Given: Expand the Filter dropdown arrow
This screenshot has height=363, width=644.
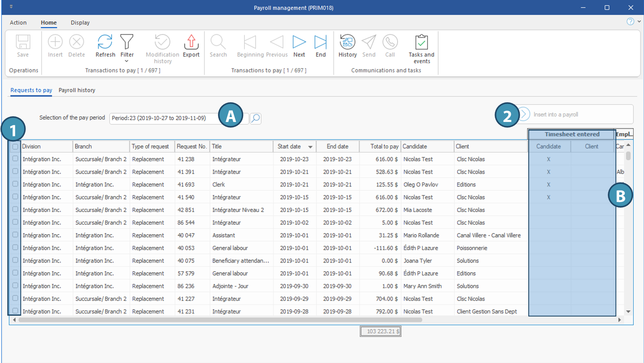Looking at the screenshot, I should click(x=127, y=61).
